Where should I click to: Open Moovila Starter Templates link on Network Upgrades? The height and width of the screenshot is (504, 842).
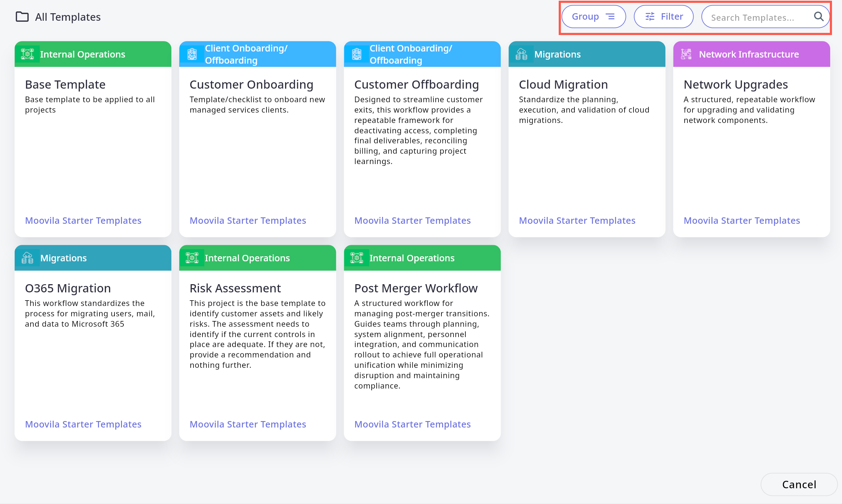coord(741,221)
